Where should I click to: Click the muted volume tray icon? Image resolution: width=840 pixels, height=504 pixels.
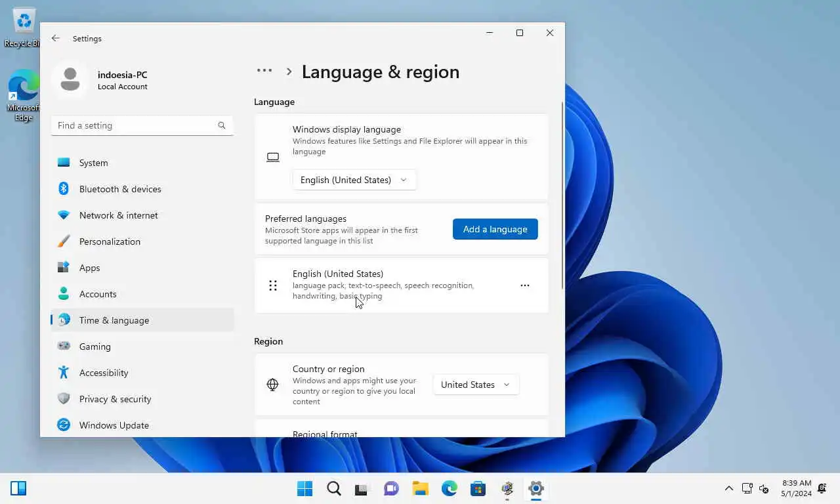(x=764, y=488)
